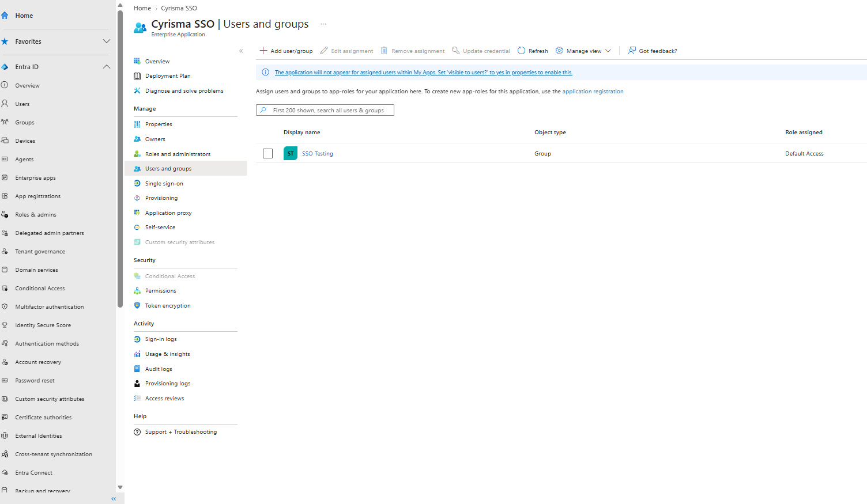Screen dimensions: 867x504
Task: Select Users and groups menu item
Action: [186, 169]
